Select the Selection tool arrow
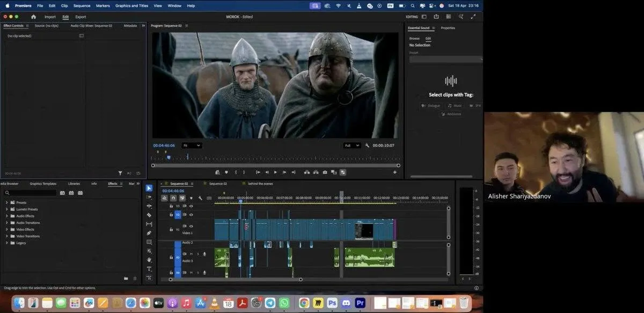This screenshot has width=644, height=313. coord(149,188)
